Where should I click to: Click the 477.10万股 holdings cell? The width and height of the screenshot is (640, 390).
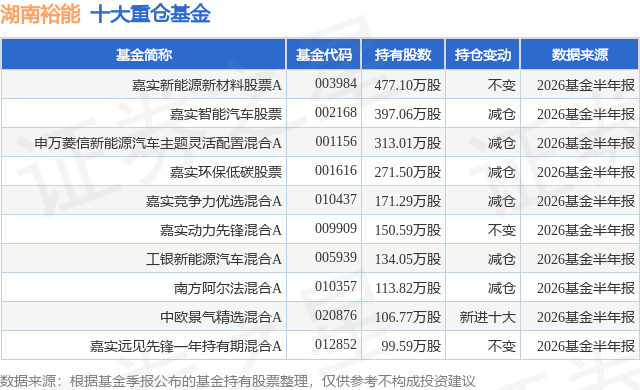[408, 85]
